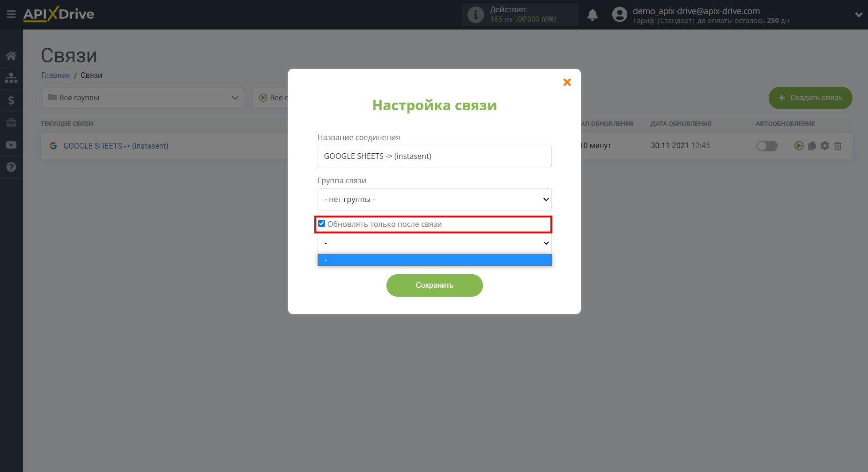Click the Сохранить button
868x472 pixels.
[x=434, y=285]
